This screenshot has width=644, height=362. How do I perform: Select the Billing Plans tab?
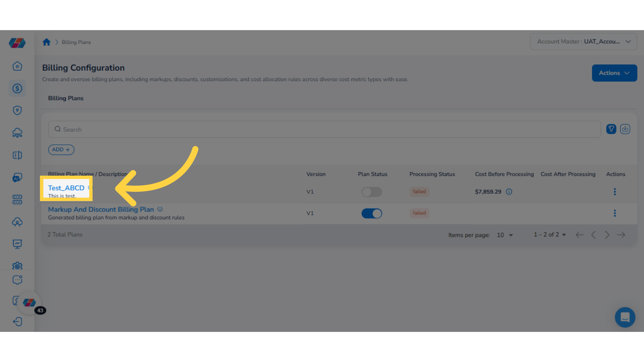click(x=66, y=98)
